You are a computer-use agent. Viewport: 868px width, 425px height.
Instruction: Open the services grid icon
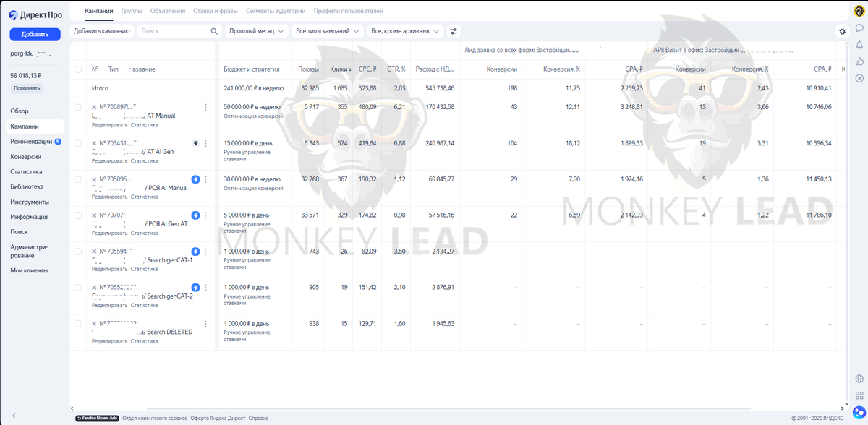click(859, 395)
